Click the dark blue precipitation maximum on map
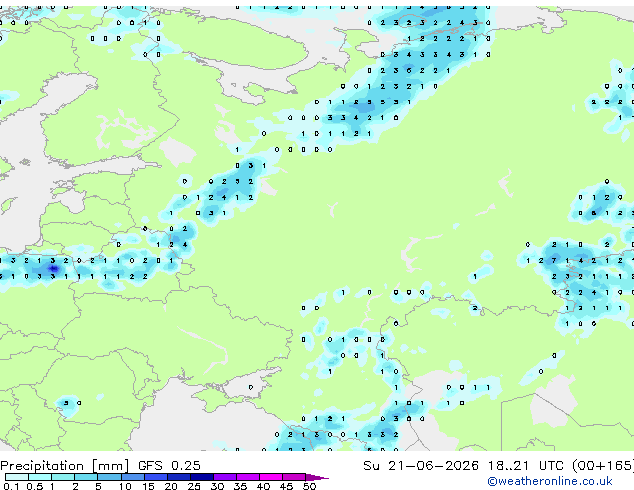Image resolution: width=634 pixels, height=490 pixels. coord(53,268)
